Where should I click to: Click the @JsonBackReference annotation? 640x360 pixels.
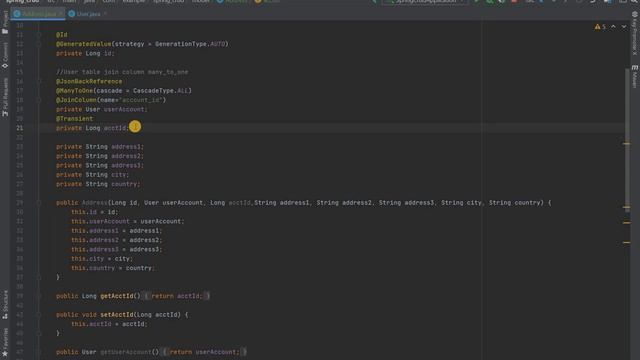tap(89, 81)
